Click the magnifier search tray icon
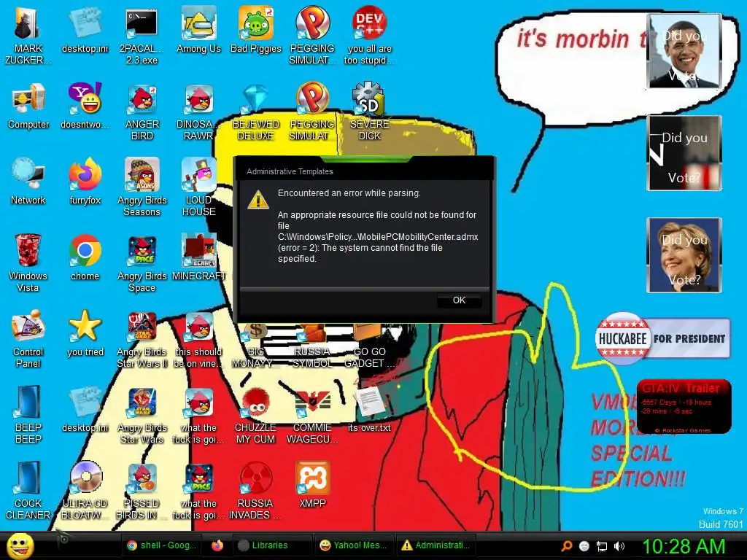This screenshot has width=747, height=560. click(x=566, y=547)
